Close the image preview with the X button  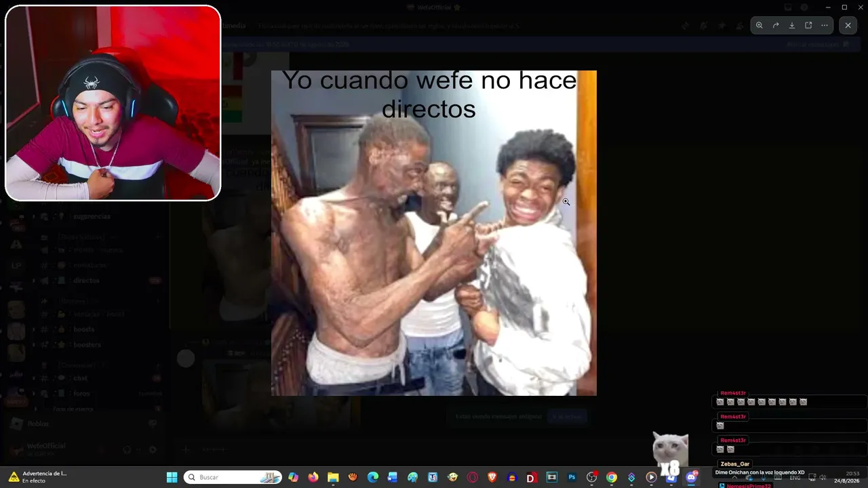(848, 25)
